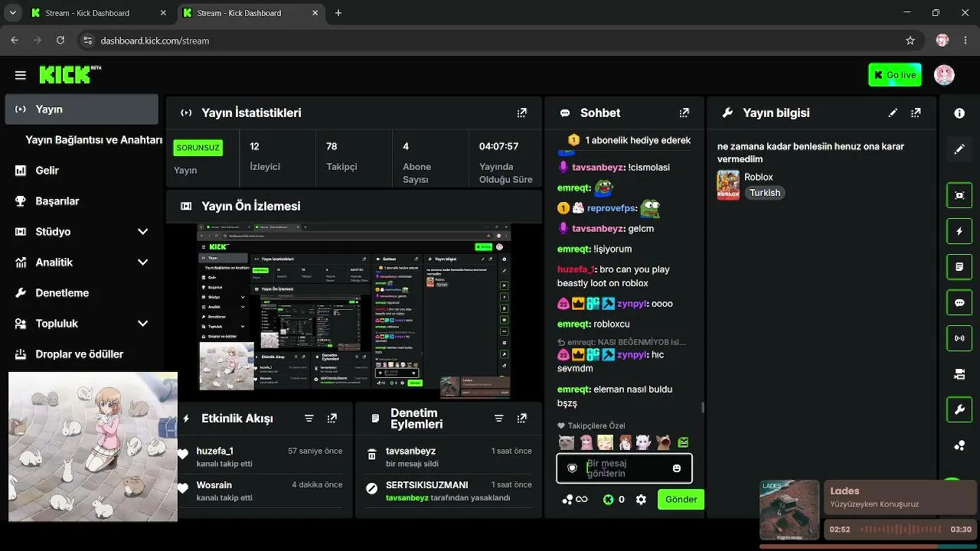This screenshot has width=980, height=551.
Task: Reload the page in browser
Action: click(x=60, y=41)
